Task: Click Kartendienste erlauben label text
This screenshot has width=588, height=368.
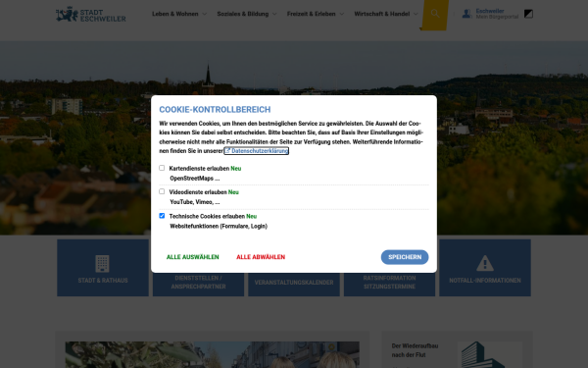Action: [199, 168]
